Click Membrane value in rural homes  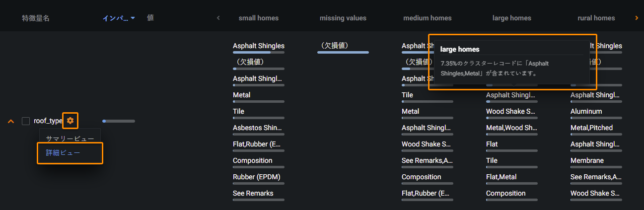(x=587, y=161)
